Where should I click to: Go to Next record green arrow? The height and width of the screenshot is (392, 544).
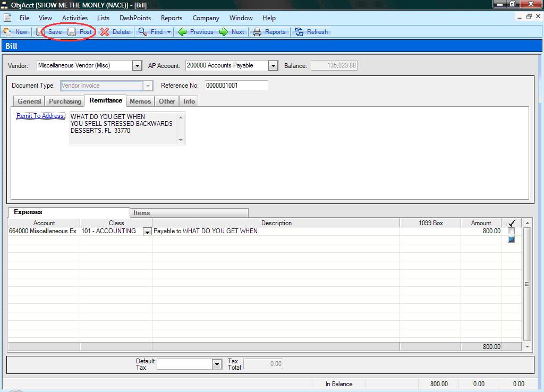pos(224,32)
